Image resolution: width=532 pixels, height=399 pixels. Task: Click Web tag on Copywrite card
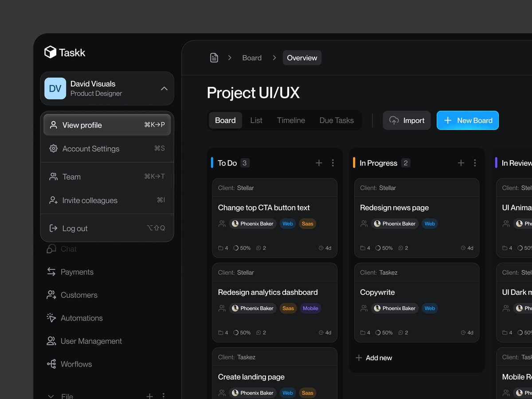coord(430,308)
